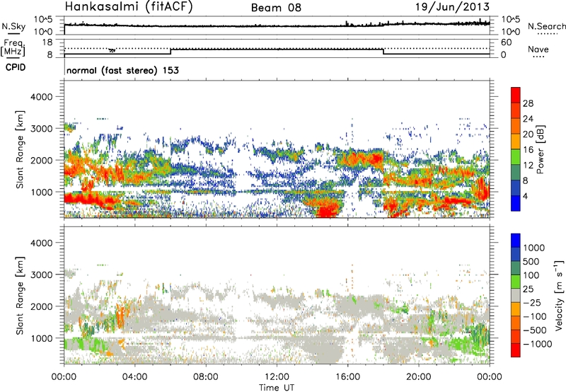Click the -100 label on Velocity colorbar
This screenshot has height=392, width=566.
(535, 316)
